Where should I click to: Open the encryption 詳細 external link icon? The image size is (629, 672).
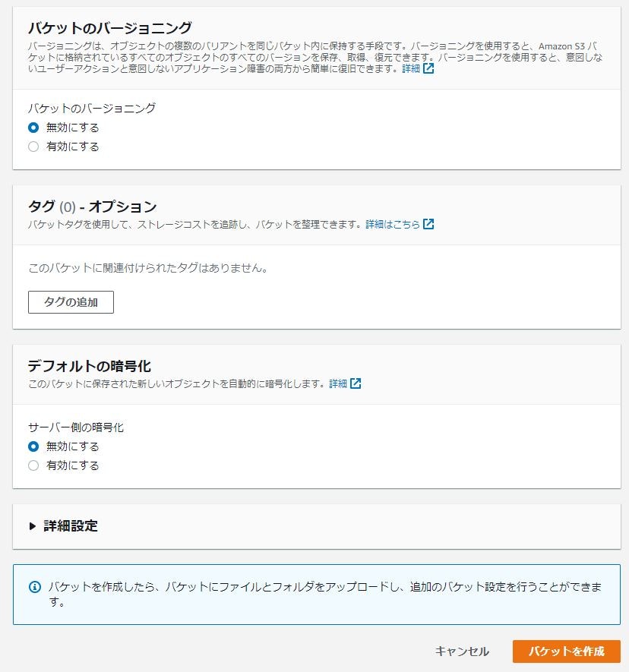[357, 383]
